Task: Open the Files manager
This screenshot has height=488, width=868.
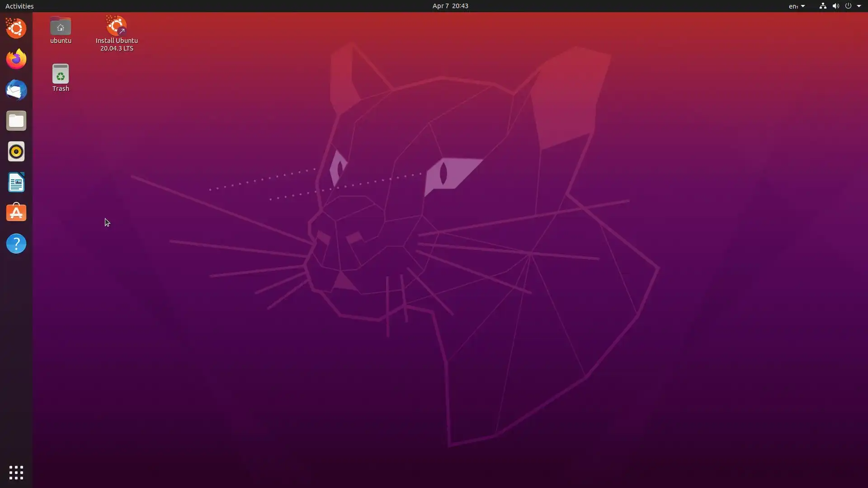Action: click(16, 121)
